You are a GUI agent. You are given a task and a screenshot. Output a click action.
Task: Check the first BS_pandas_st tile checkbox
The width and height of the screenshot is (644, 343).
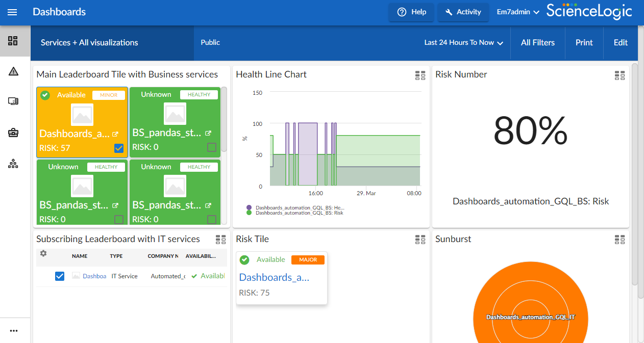(x=212, y=147)
